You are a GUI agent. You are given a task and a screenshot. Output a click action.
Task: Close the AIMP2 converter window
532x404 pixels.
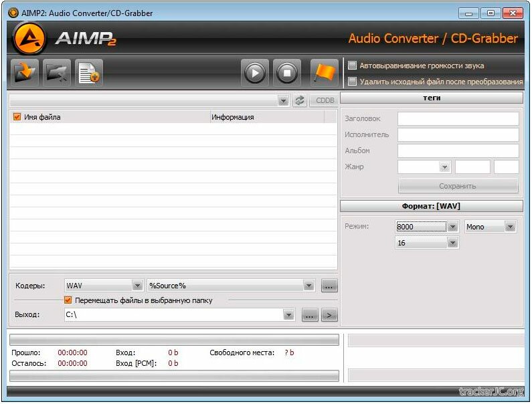(x=513, y=13)
